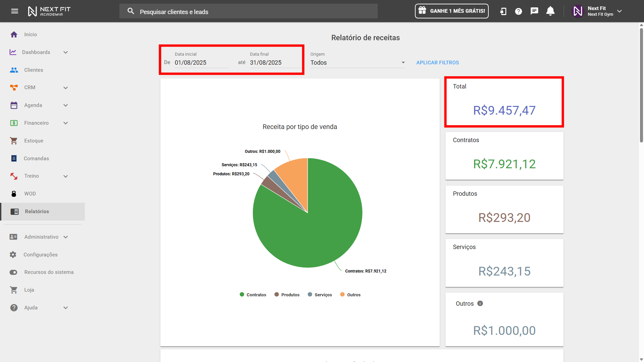Open the hamburger menu icon
Screen dimensions: 644x362
tap(14, 11)
